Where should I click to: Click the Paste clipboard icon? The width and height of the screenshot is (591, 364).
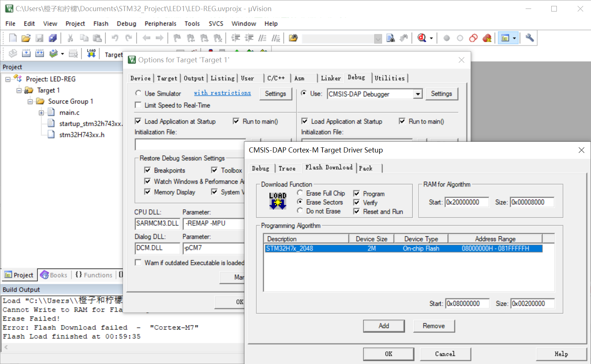[97, 38]
